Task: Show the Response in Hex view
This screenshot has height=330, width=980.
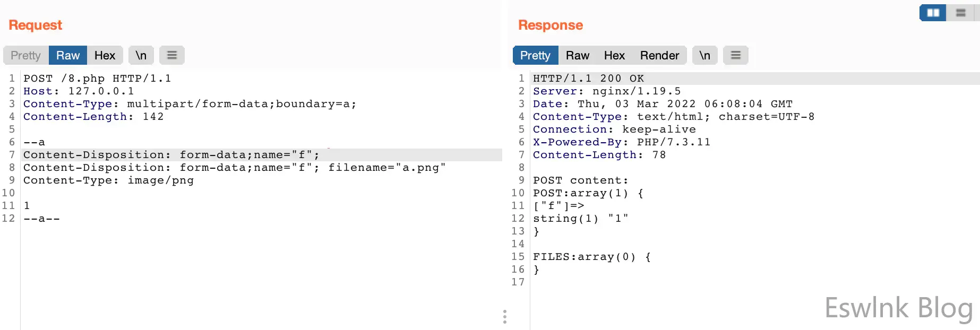Action: tap(614, 55)
